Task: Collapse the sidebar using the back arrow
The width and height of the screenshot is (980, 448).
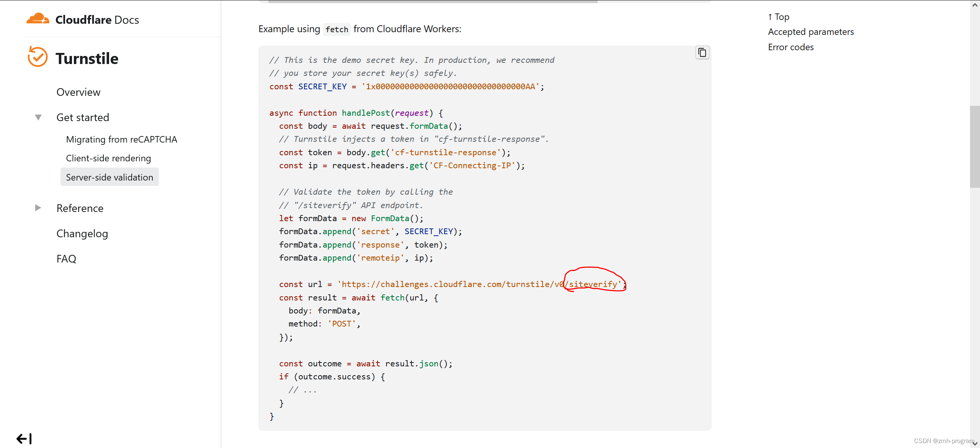Action: [x=23, y=438]
